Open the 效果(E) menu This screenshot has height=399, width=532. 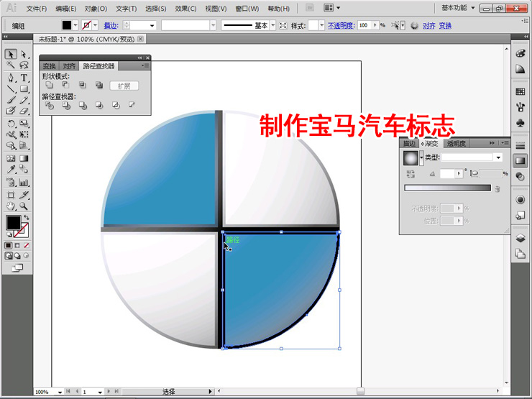(x=185, y=9)
